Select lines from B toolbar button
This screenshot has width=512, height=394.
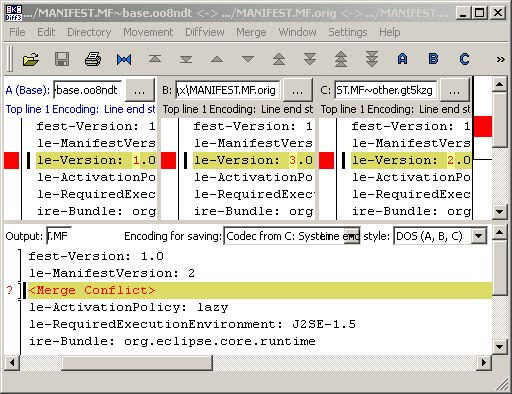pyautogui.click(x=433, y=59)
